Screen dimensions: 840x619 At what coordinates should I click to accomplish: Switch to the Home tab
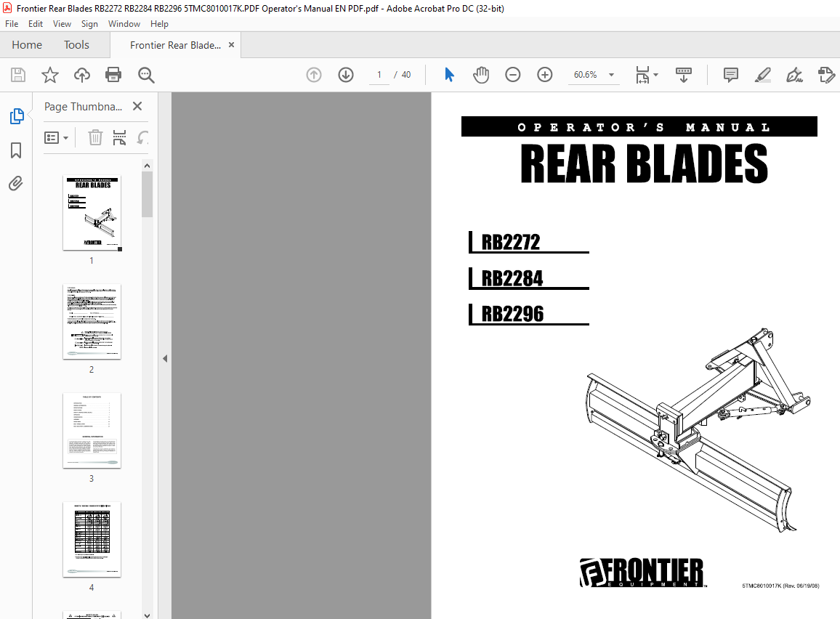27,45
